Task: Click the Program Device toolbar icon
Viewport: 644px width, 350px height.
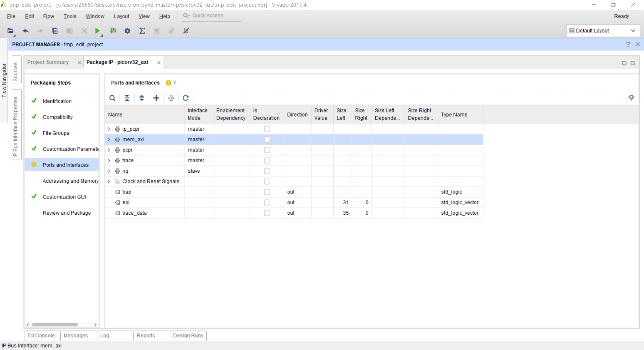Action: [x=113, y=31]
